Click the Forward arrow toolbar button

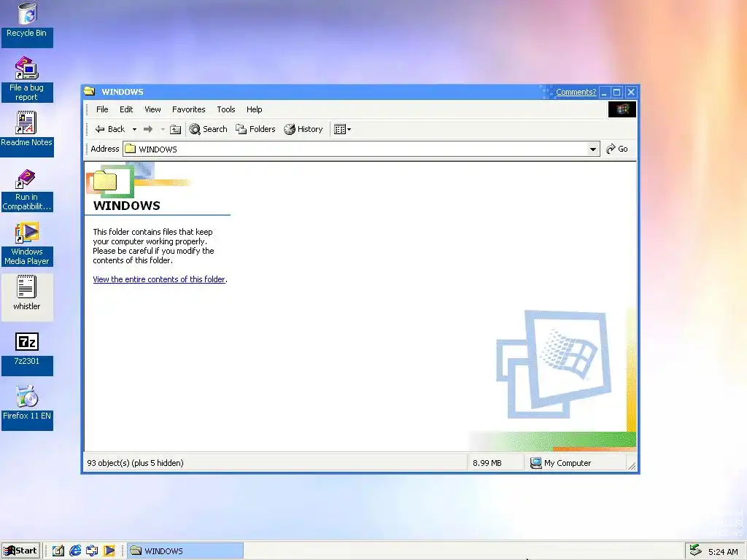pyautogui.click(x=148, y=129)
